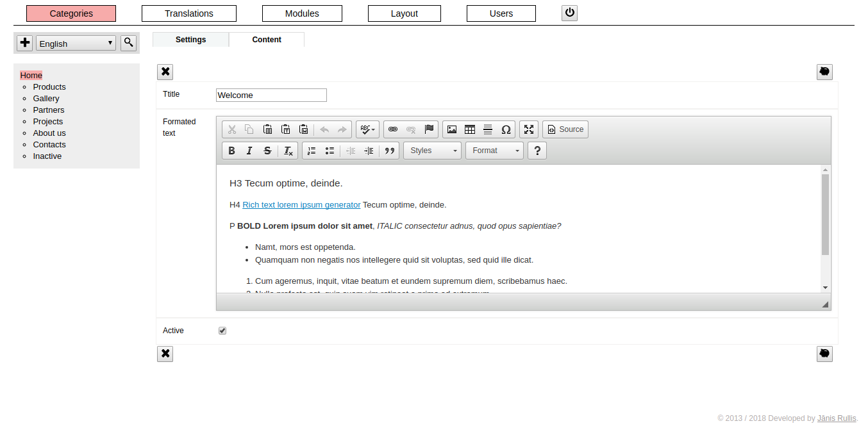The image size is (868, 428).
Task: Follow the Rich text lorem ipsum generator link
Action: click(x=301, y=205)
